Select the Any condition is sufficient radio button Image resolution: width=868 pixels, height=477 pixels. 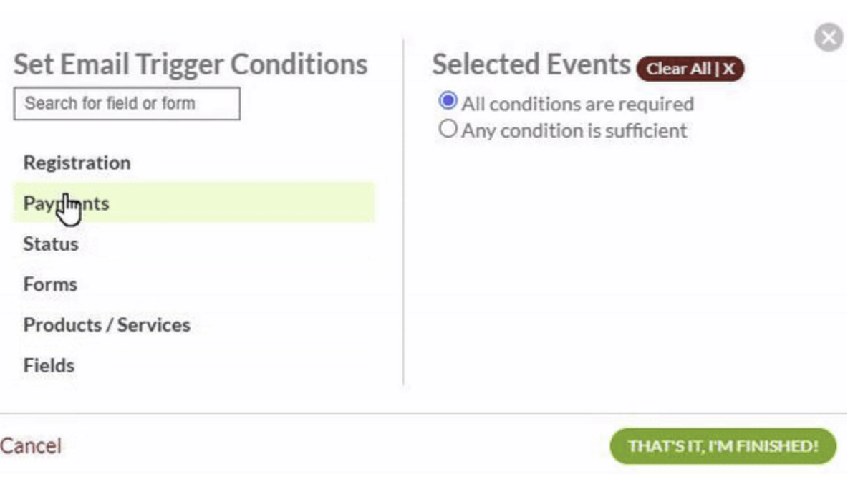(448, 129)
